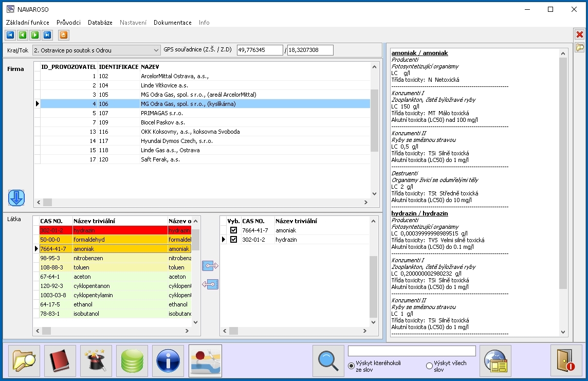Launch the magic wand wizard icon

(x=96, y=360)
